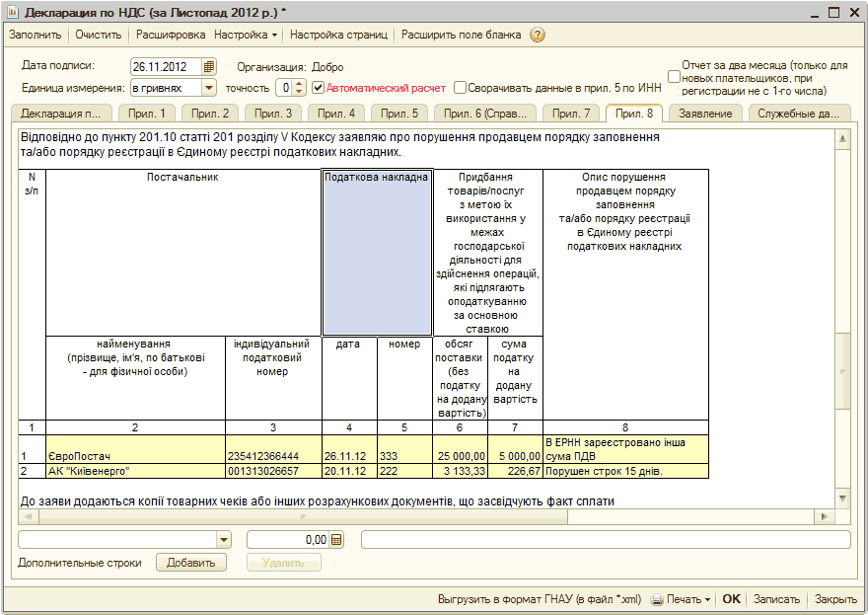Increase the точность stepper value
868x615 pixels.
[x=299, y=84]
